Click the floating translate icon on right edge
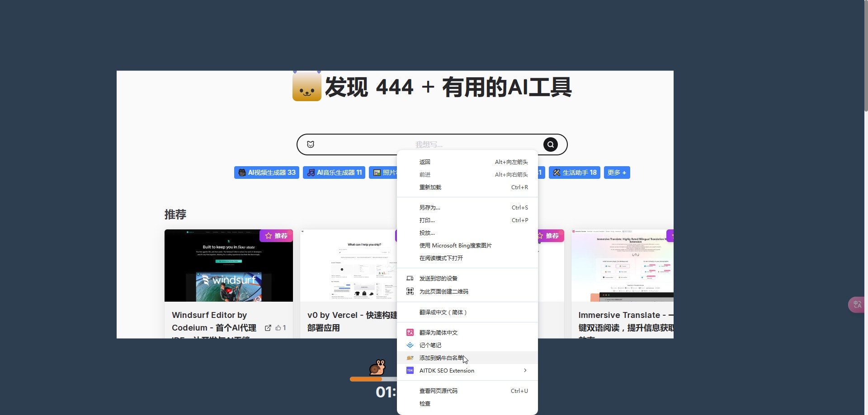This screenshot has height=415, width=868. click(x=857, y=305)
